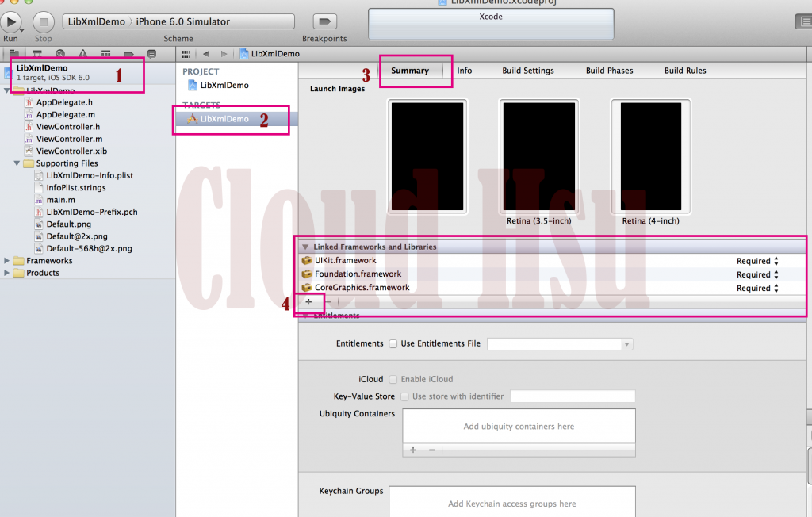
Task: Click the Stop button in toolbar
Action: point(44,21)
